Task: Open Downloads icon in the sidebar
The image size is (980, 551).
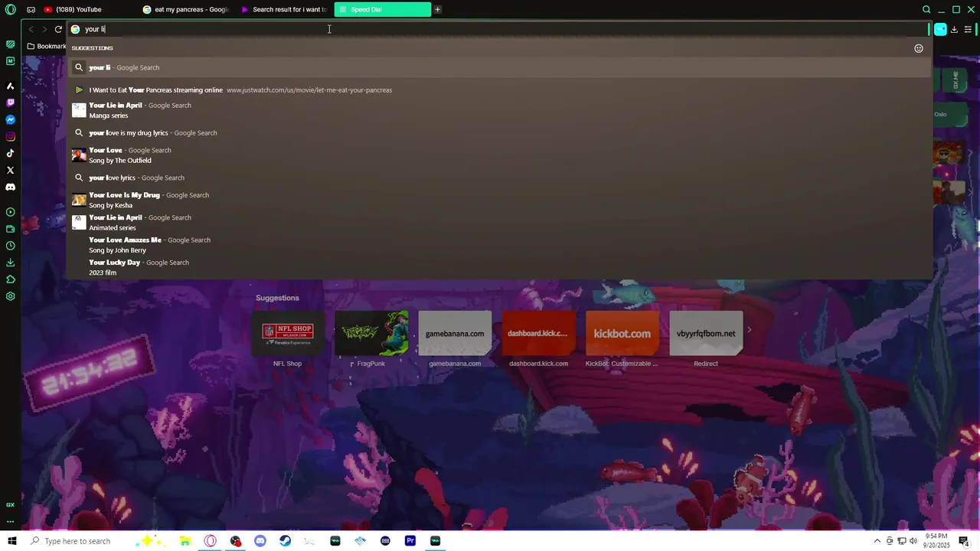Action: click(10, 262)
